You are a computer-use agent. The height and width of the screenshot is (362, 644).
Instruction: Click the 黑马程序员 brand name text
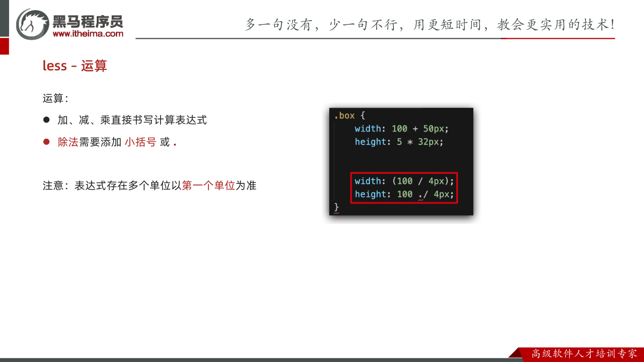(88, 21)
